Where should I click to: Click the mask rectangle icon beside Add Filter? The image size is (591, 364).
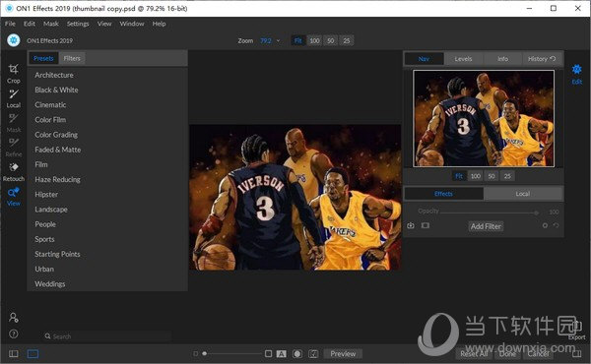[x=426, y=225]
